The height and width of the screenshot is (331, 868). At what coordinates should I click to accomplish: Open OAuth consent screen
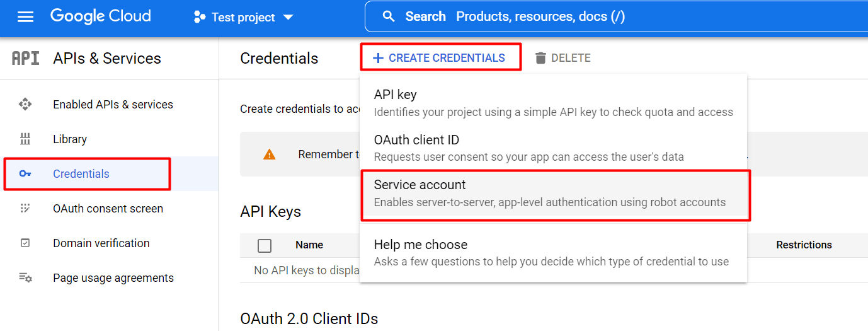(109, 209)
